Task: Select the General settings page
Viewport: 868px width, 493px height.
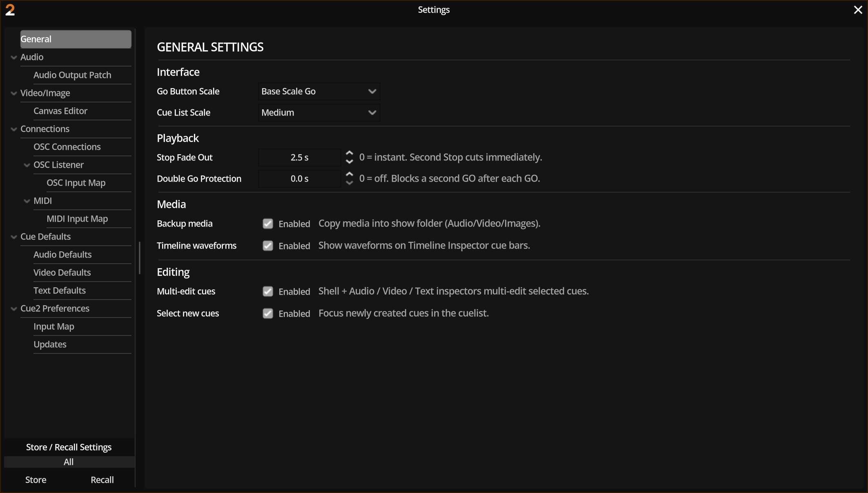Action: [x=76, y=39]
